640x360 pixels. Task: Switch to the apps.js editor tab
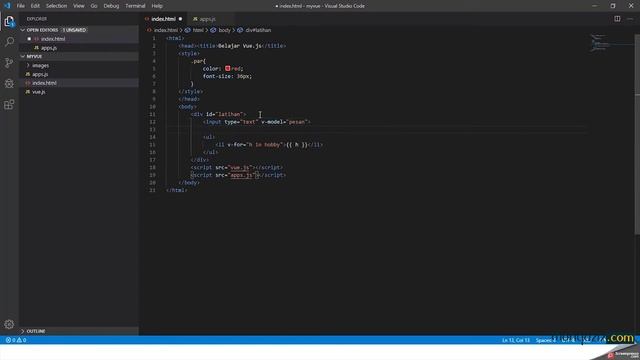coord(207,19)
